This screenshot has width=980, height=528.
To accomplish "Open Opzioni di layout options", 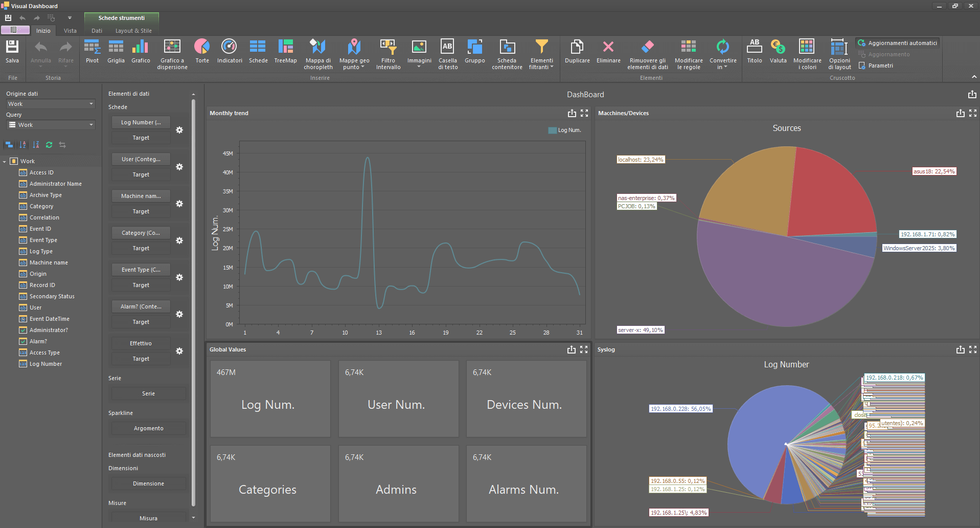I will (x=839, y=54).
